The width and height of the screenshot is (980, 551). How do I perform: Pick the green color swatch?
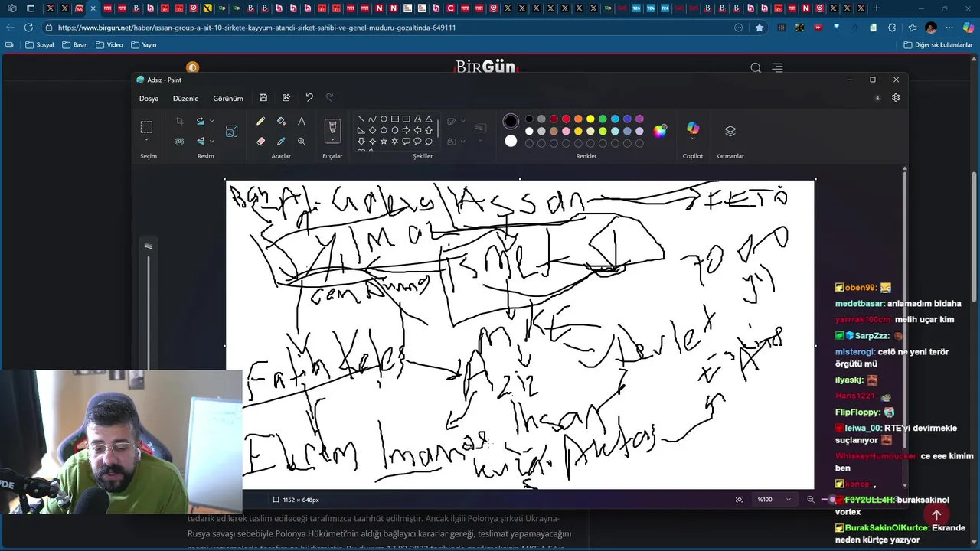tap(603, 119)
